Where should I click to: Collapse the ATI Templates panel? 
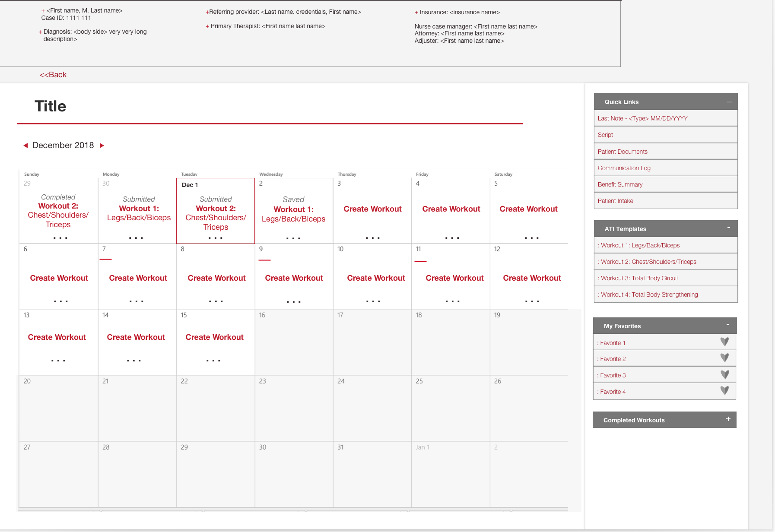tap(729, 227)
